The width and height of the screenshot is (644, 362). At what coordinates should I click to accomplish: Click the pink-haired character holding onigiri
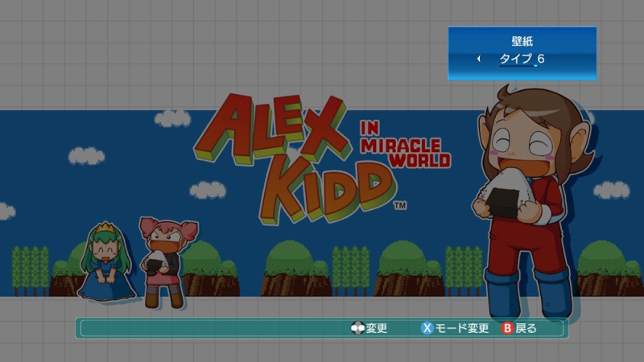click(x=167, y=263)
